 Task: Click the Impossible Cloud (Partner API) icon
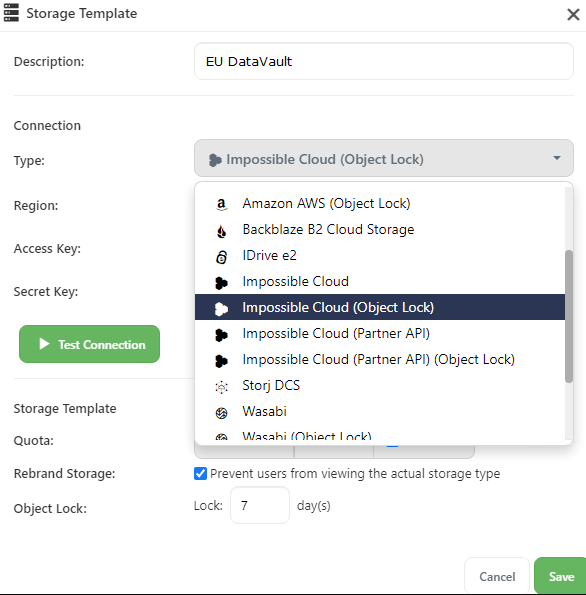[x=221, y=334]
